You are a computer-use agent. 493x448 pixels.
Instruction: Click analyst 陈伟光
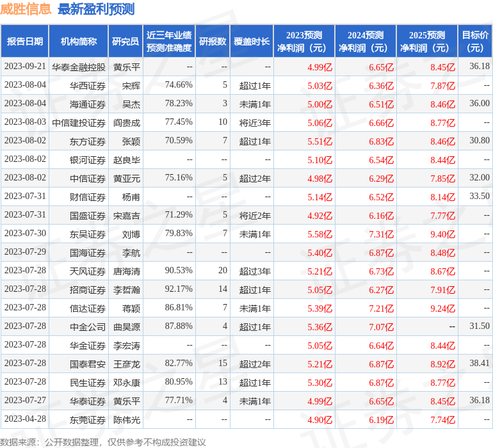(127, 419)
